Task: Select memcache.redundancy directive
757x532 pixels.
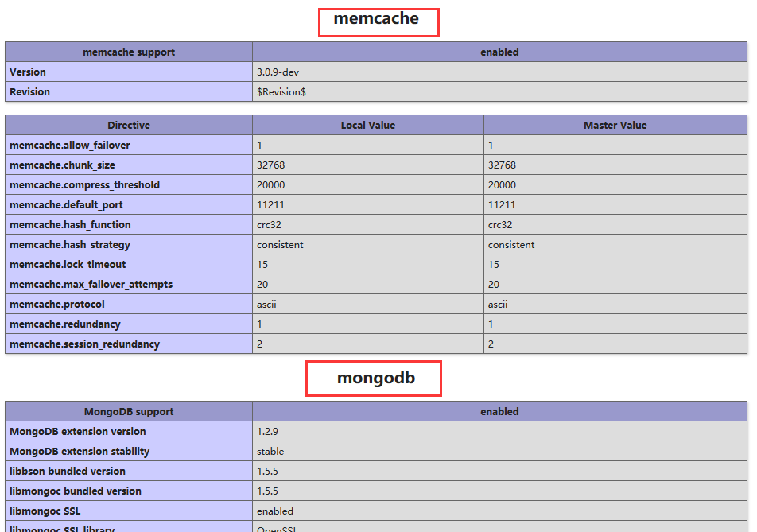Action: pyautogui.click(x=64, y=324)
